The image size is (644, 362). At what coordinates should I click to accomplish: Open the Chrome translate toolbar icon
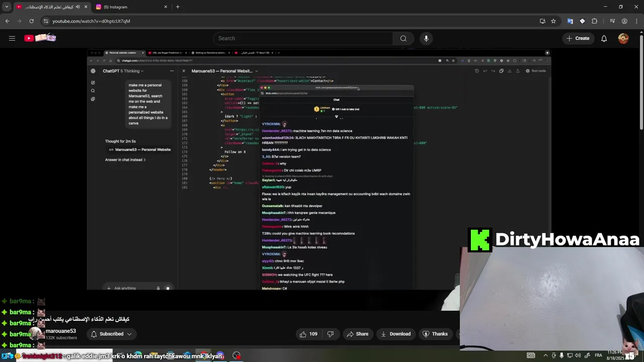pos(570,21)
